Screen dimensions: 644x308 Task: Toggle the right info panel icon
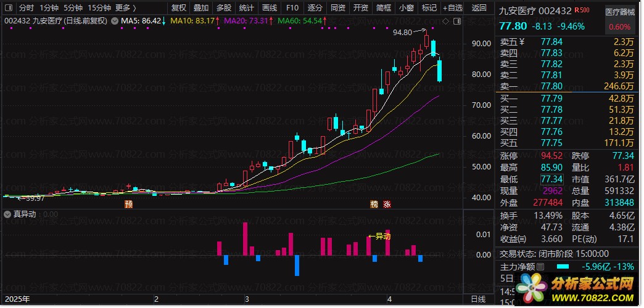456,21
